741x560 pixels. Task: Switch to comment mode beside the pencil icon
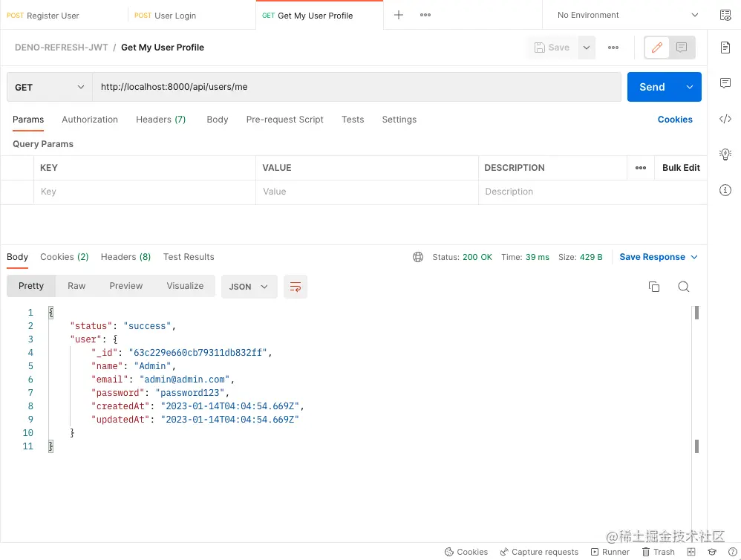tap(682, 48)
